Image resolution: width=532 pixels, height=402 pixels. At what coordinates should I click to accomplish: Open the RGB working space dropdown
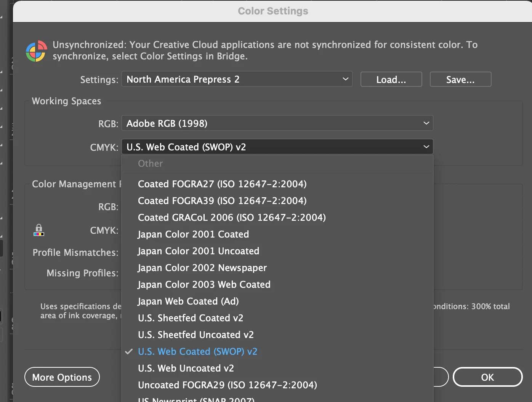(x=277, y=123)
